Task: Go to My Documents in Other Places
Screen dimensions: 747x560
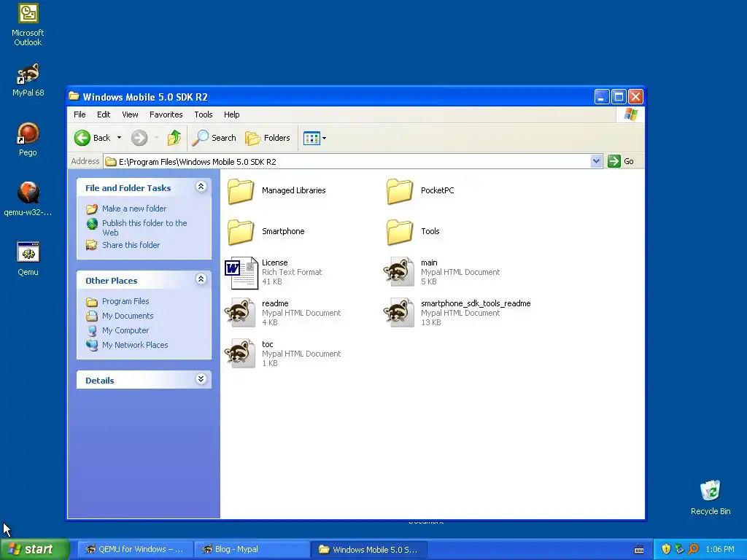Action: click(128, 316)
